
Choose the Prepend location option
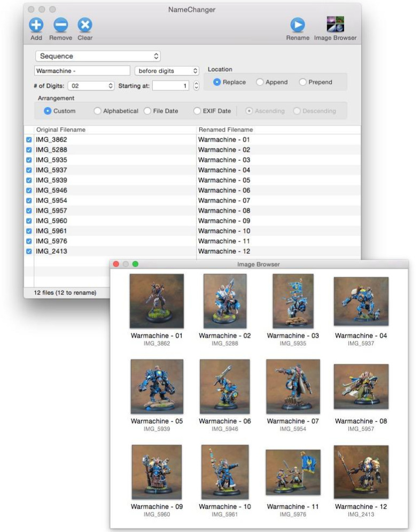[x=303, y=82]
